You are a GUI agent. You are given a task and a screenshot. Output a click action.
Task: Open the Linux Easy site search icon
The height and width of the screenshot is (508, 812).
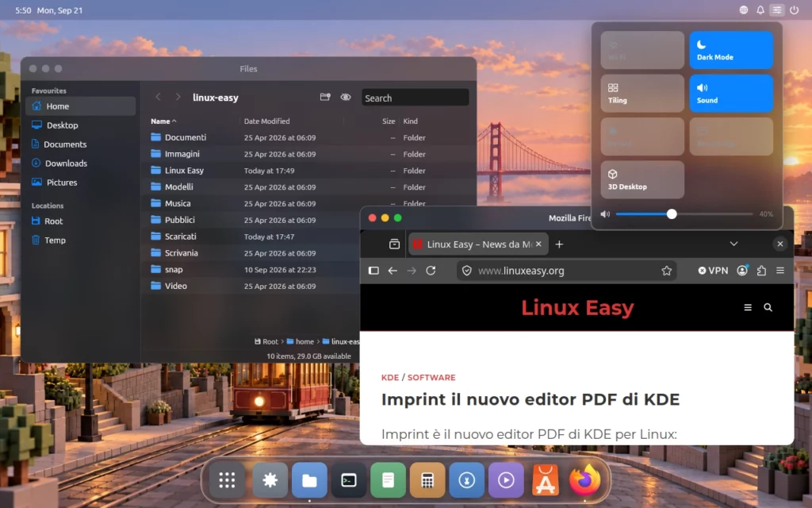pyautogui.click(x=768, y=307)
